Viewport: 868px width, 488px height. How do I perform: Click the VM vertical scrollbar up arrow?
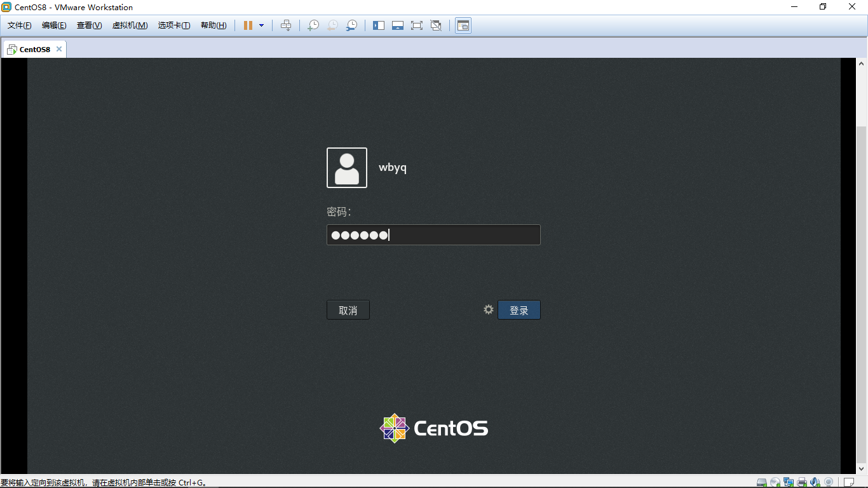862,64
